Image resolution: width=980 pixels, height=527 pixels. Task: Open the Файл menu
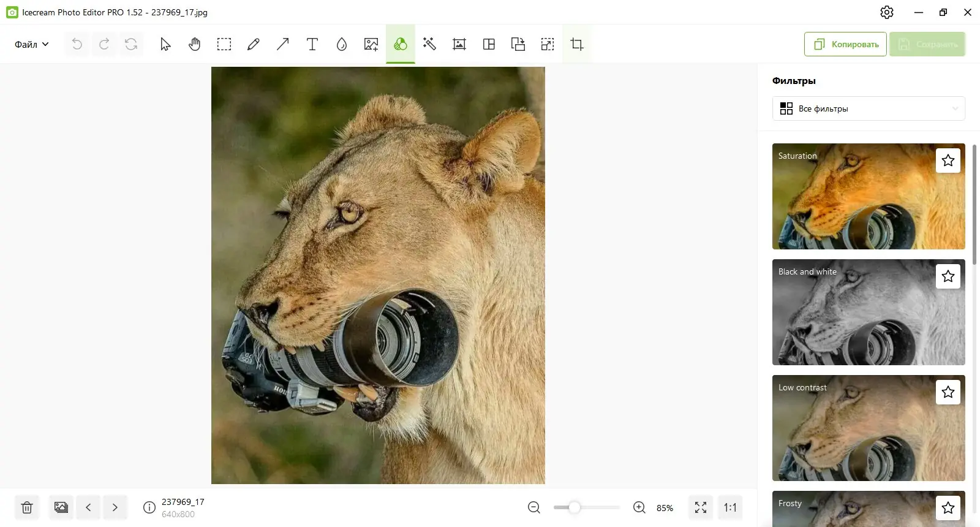(32, 44)
